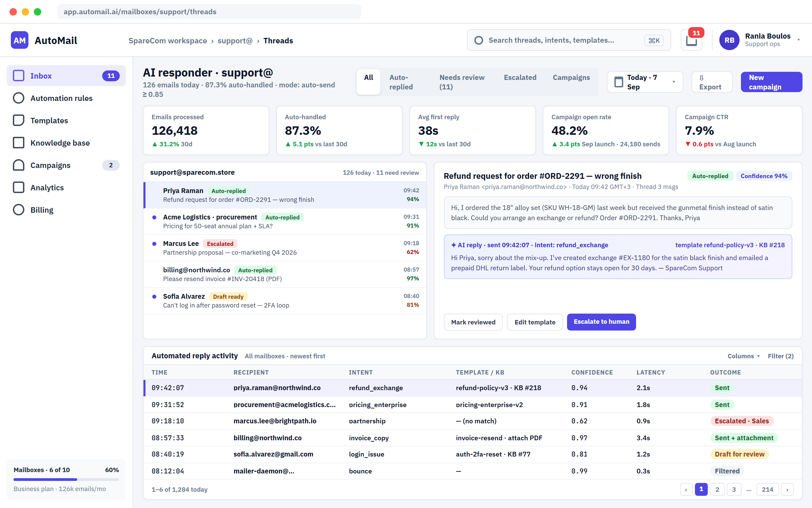Click the Templates sidebar icon

pyautogui.click(x=19, y=120)
